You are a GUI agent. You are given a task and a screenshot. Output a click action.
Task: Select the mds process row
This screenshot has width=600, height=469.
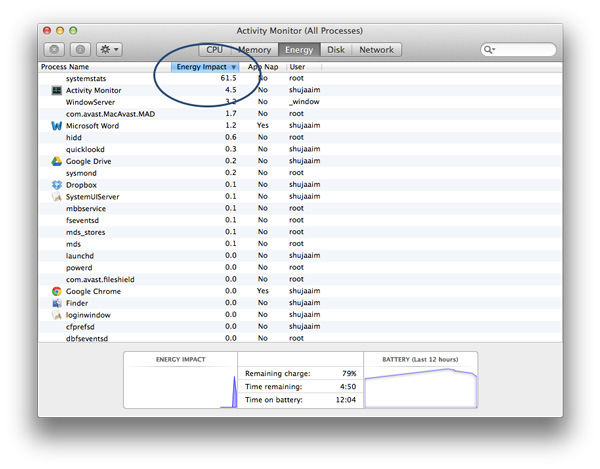(x=300, y=244)
